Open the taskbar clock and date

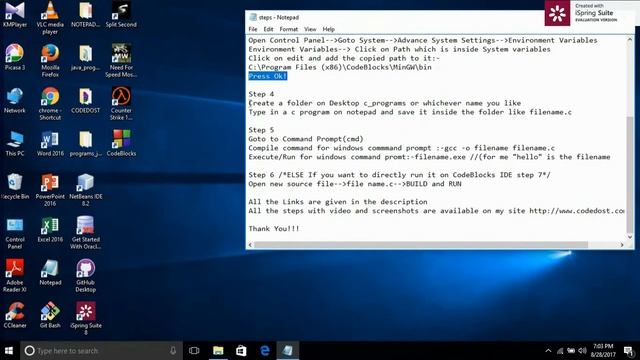(x=603, y=351)
